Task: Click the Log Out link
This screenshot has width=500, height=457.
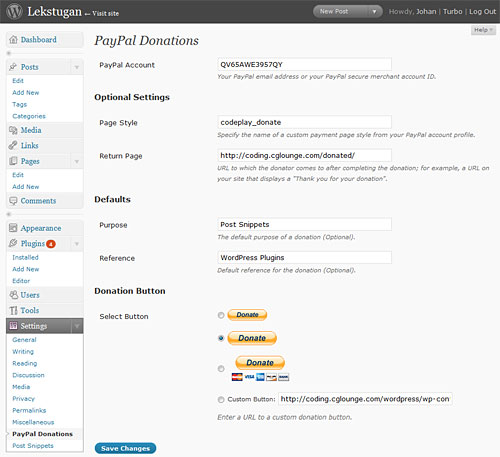Action: [x=482, y=12]
